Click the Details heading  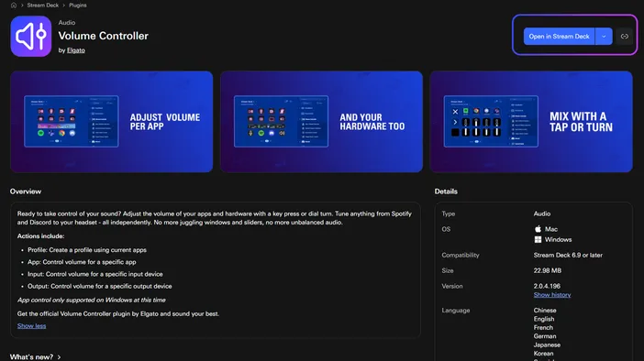pyautogui.click(x=446, y=191)
